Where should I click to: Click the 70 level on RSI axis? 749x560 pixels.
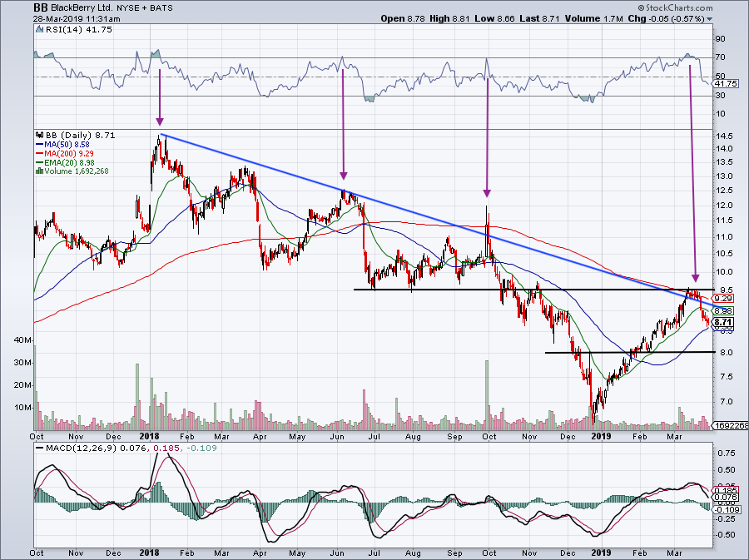721,57
